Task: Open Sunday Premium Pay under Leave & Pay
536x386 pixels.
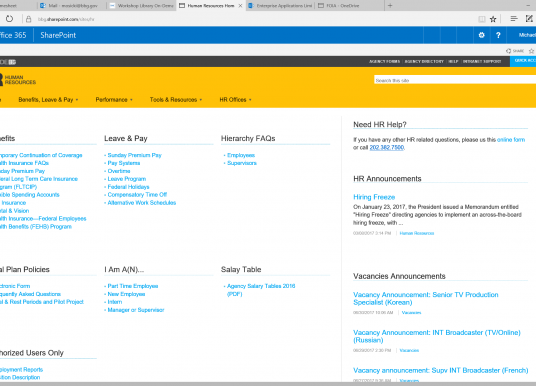Action: [x=134, y=155]
